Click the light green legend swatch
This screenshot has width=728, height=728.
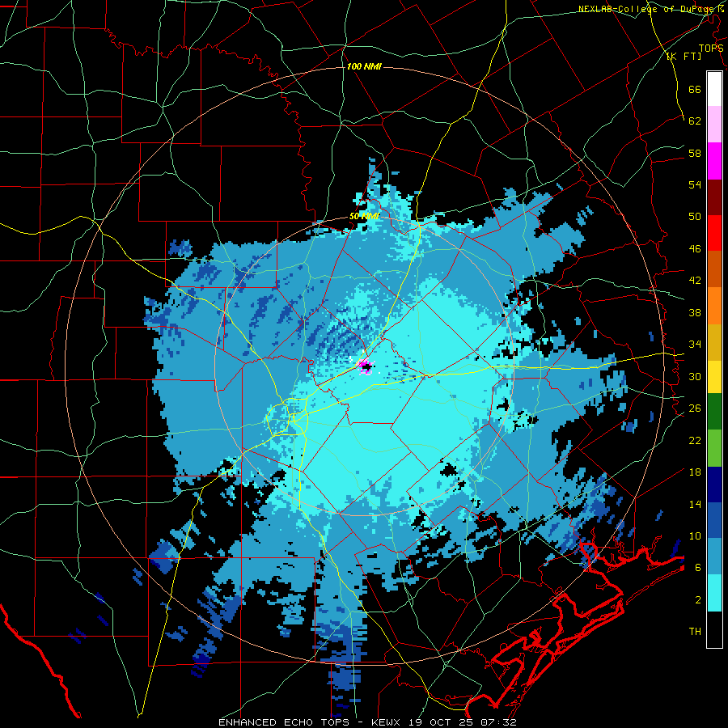[x=714, y=448]
